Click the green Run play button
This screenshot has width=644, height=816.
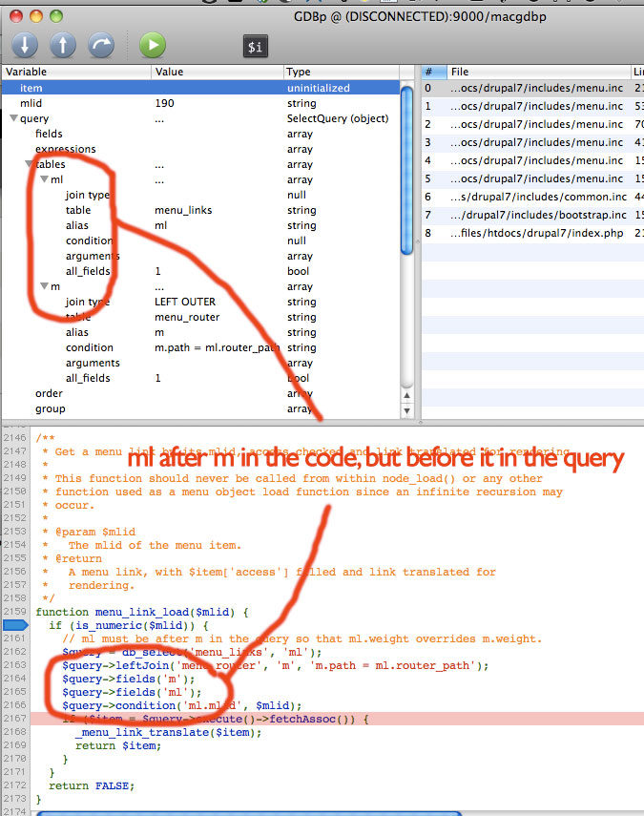coord(153,45)
